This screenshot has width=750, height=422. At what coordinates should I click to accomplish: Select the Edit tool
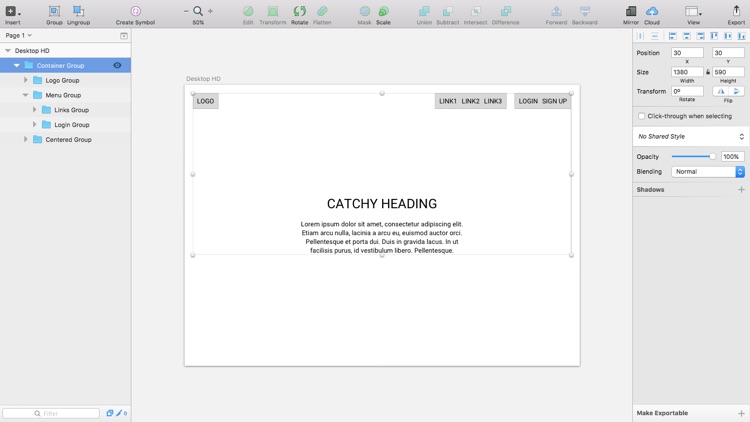[248, 11]
